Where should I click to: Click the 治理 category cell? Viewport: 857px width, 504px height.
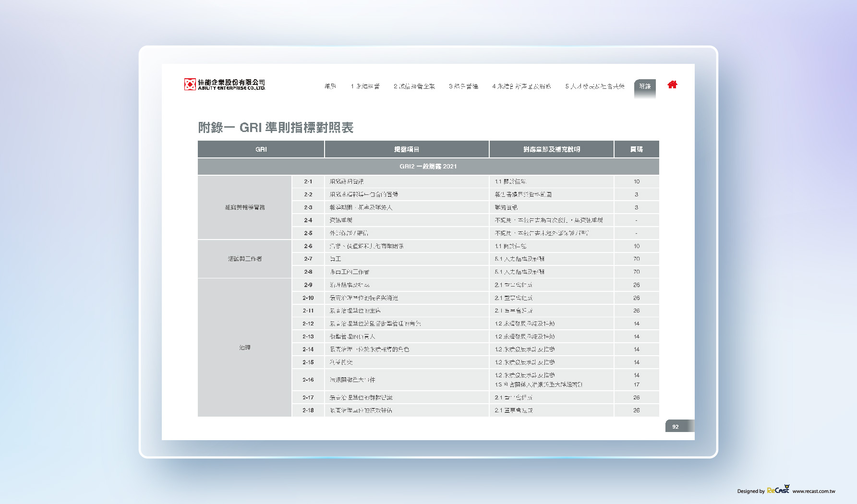point(245,348)
